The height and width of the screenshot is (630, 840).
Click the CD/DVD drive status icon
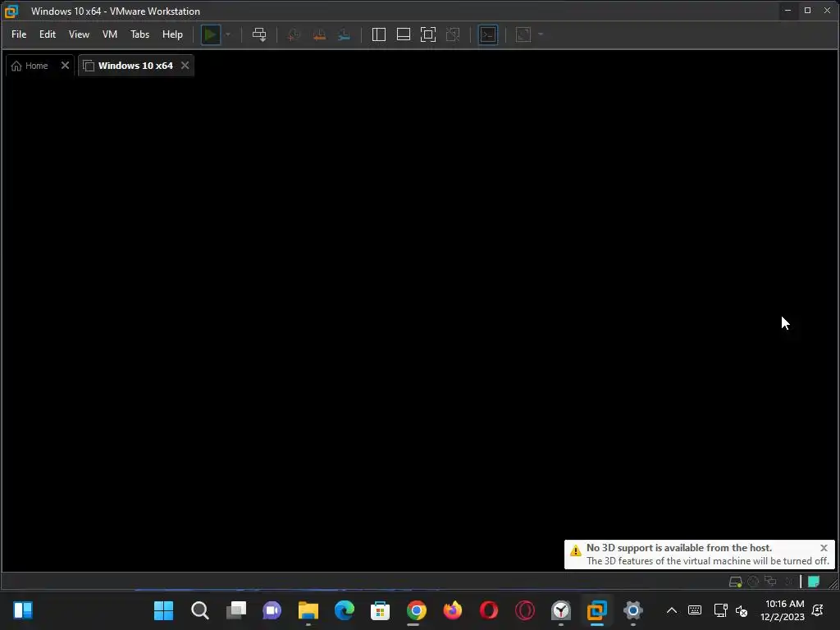(x=753, y=582)
